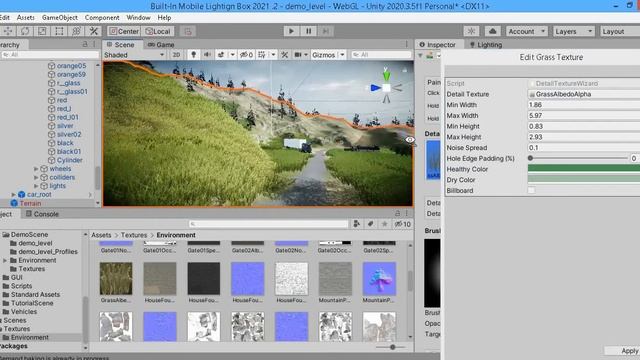Expand the colliders object in Hierarchy

36,177
